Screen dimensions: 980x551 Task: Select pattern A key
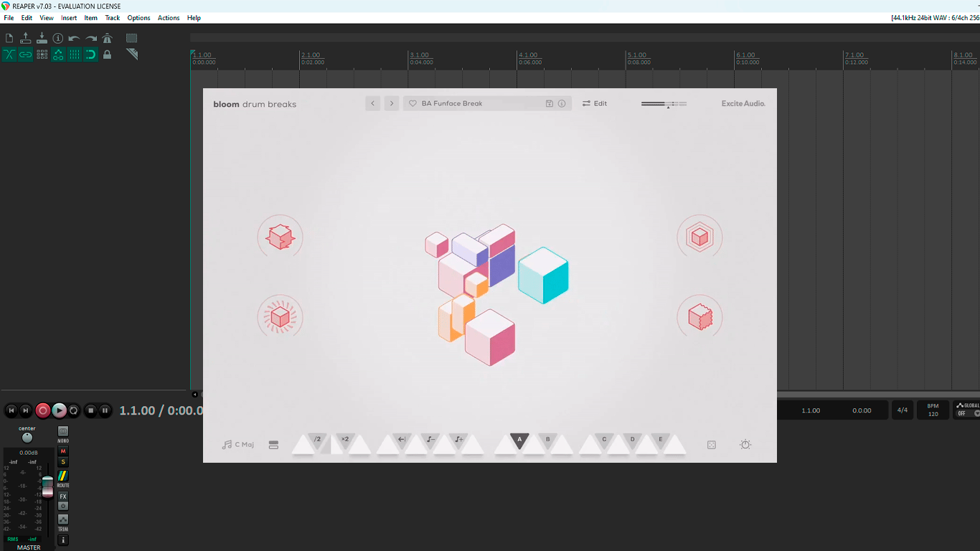point(519,440)
